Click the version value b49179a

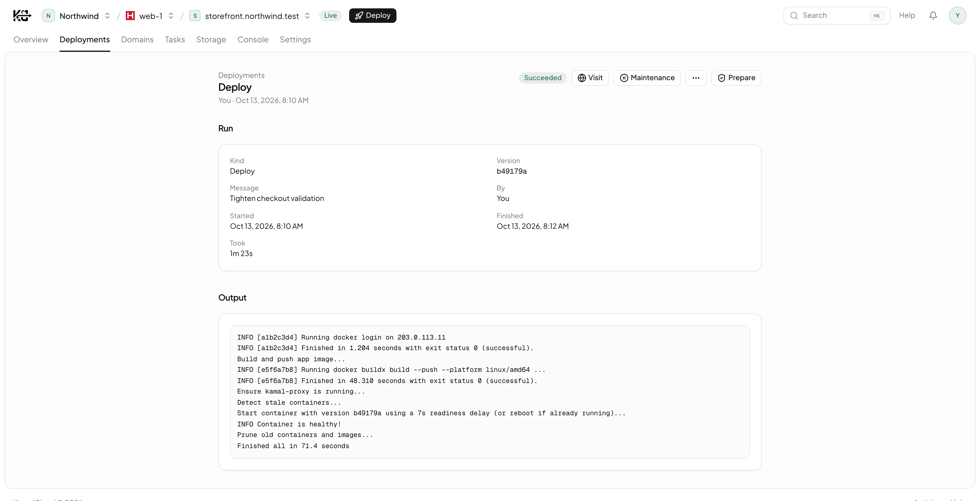point(512,171)
